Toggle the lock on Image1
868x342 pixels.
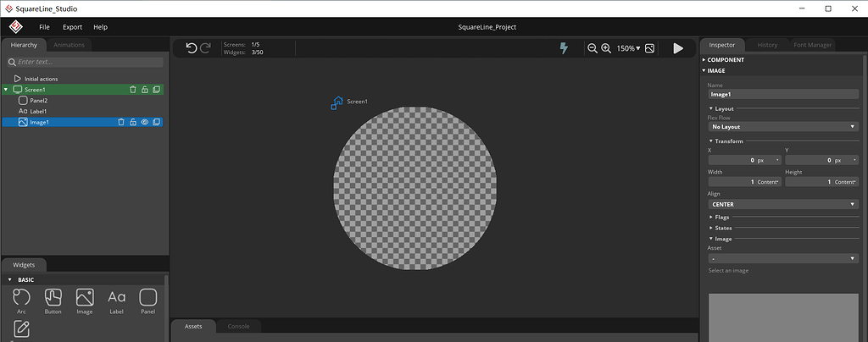click(x=133, y=122)
